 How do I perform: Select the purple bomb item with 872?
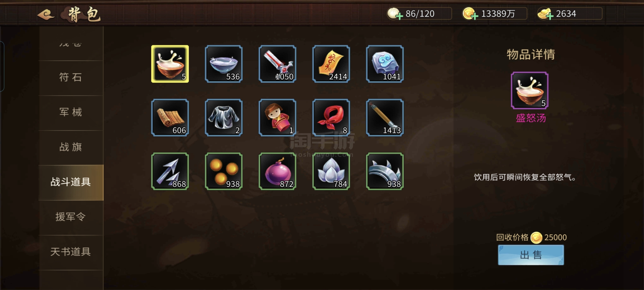(x=277, y=171)
